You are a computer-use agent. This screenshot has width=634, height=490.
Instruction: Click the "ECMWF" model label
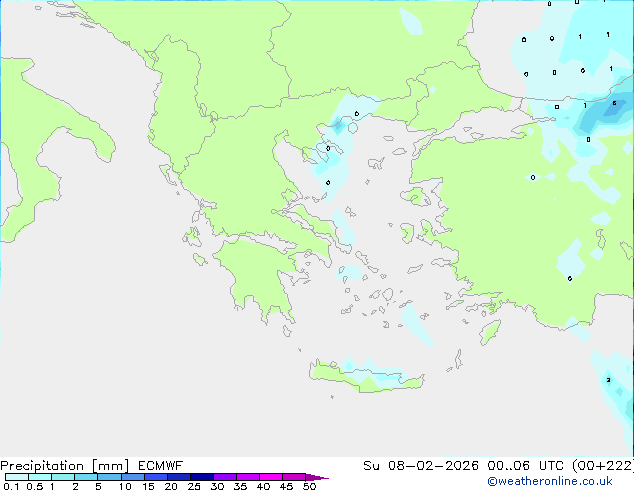[x=160, y=466]
